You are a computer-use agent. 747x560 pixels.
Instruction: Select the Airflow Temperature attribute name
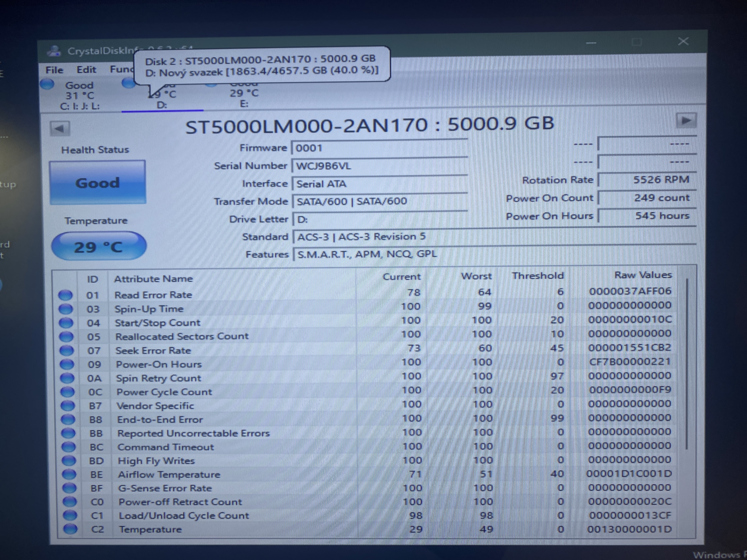point(169,475)
